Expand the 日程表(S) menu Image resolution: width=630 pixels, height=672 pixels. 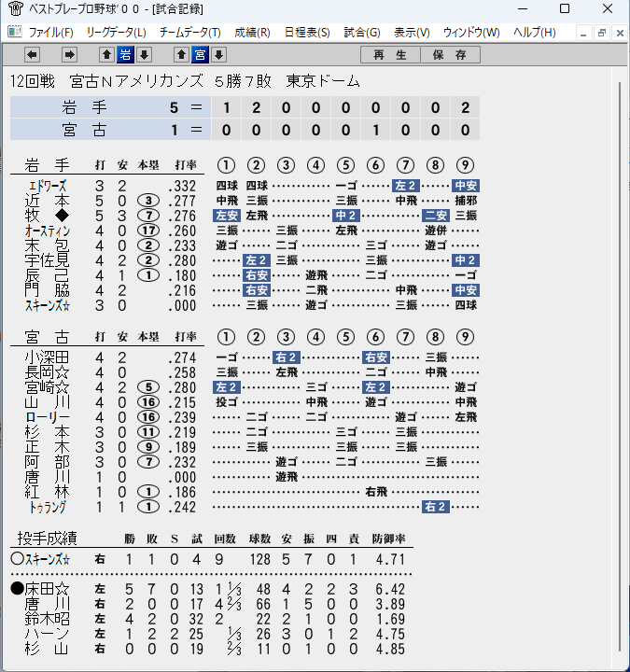pyautogui.click(x=307, y=32)
